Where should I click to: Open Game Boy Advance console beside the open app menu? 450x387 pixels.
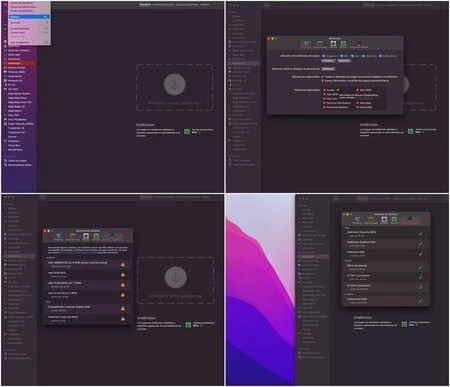(18, 50)
